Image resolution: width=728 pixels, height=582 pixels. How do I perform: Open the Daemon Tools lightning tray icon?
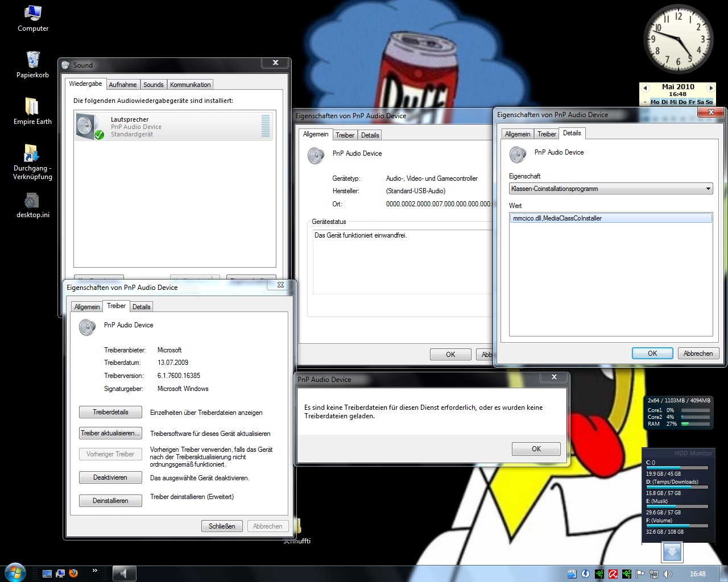click(585, 574)
